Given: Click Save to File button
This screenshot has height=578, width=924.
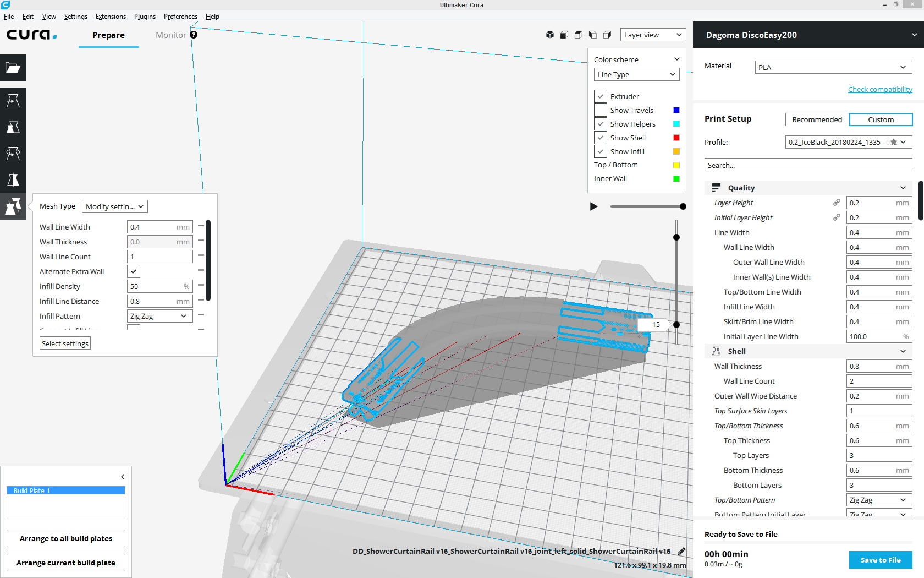Looking at the screenshot, I should point(881,560).
